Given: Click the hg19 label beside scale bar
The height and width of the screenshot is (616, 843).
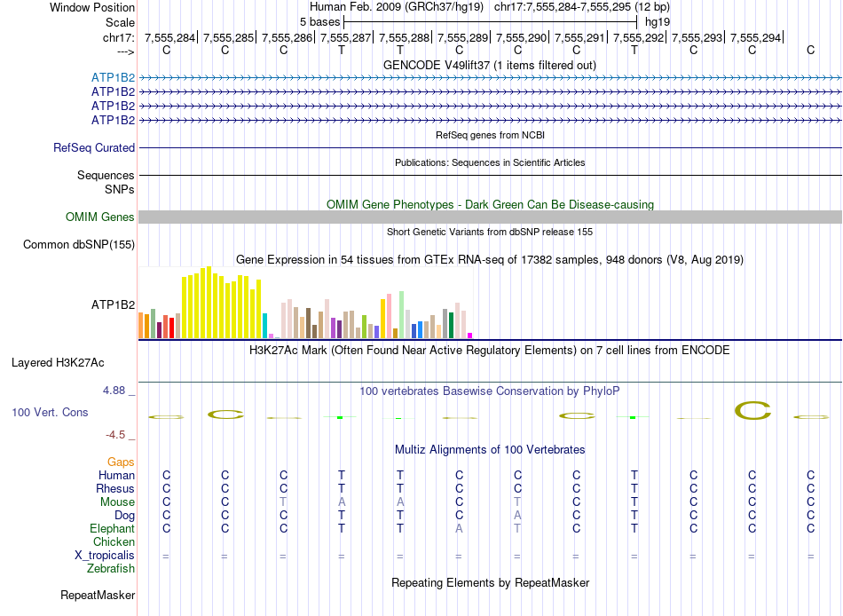Looking at the screenshot, I should (658, 22).
